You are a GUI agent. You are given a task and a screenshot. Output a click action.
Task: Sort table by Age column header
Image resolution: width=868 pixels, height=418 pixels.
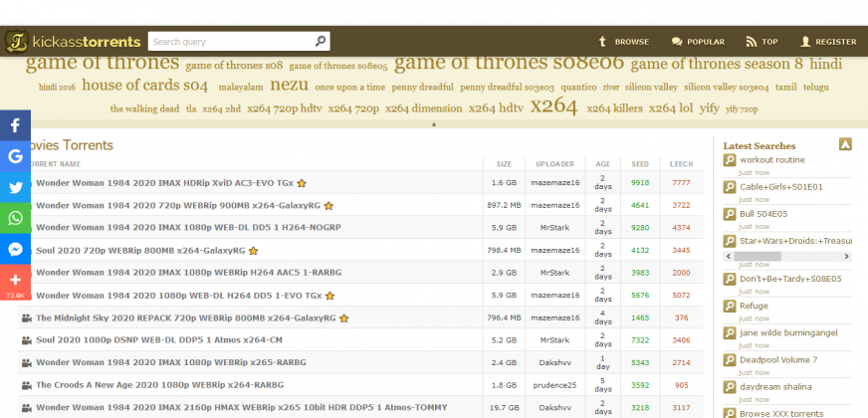pyautogui.click(x=603, y=164)
